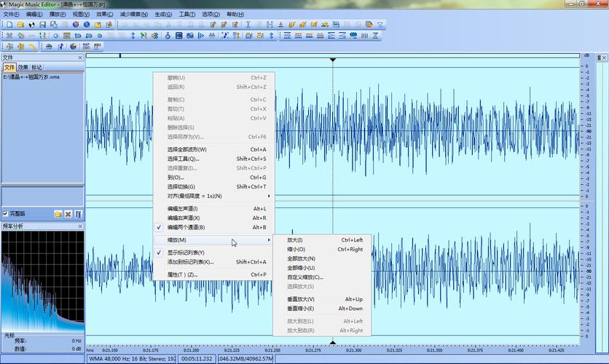The image size is (609, 364).
Task: Open the 工具(T) menu
Action: point(186,15)
